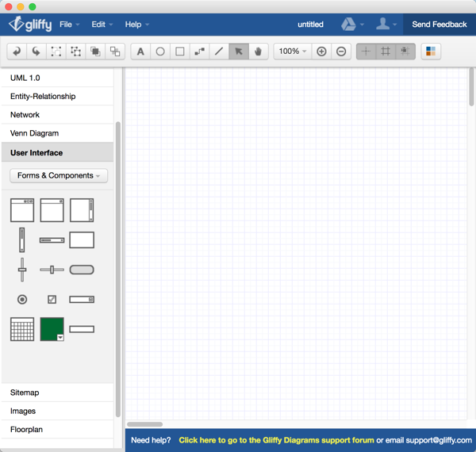The height and width of the screenshot is (452, 476).
Task: Open the Help menu
Action: pyautogui.click(x=137, y=25)
